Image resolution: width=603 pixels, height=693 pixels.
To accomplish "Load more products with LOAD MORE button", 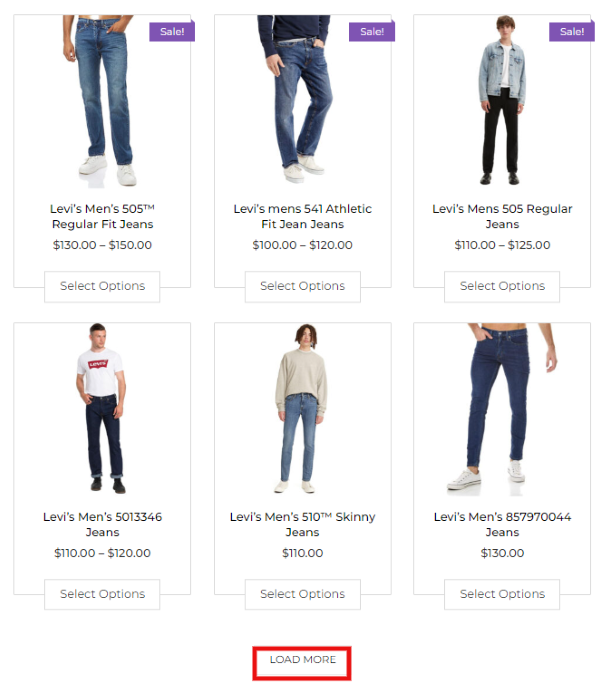I will (302, 663).
